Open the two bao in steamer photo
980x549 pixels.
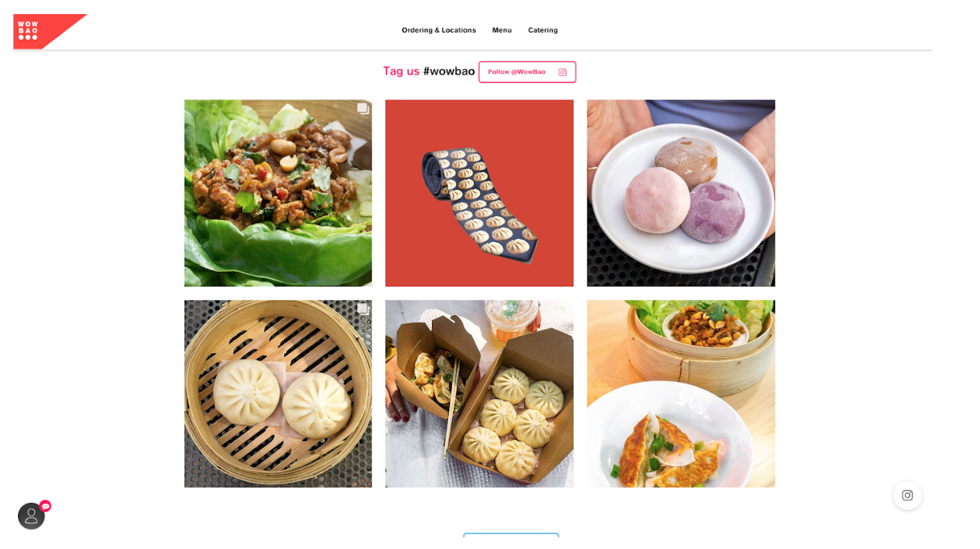coord(278,394)
